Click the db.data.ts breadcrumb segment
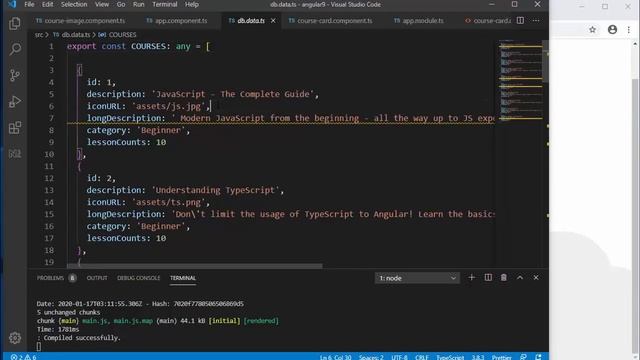The height and width of the screenshot is (360, 640). click(76, 35)
